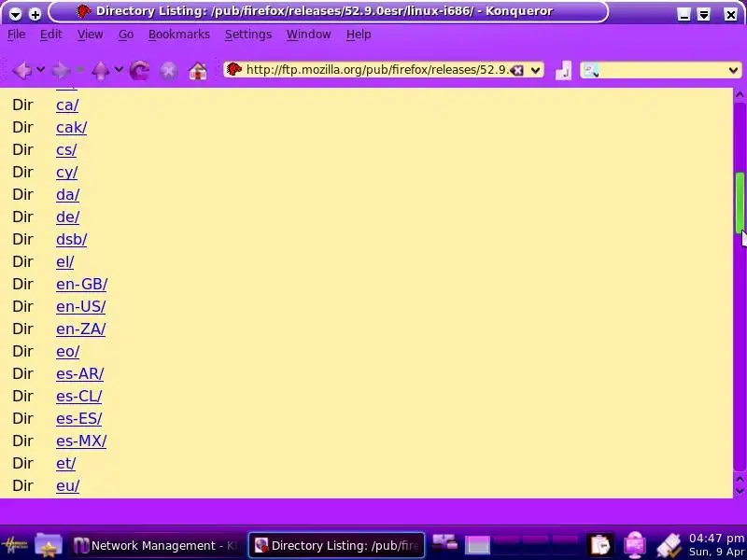Go up one directory level
The width and height of the screenshot is (747, 560).
[100, 71]
